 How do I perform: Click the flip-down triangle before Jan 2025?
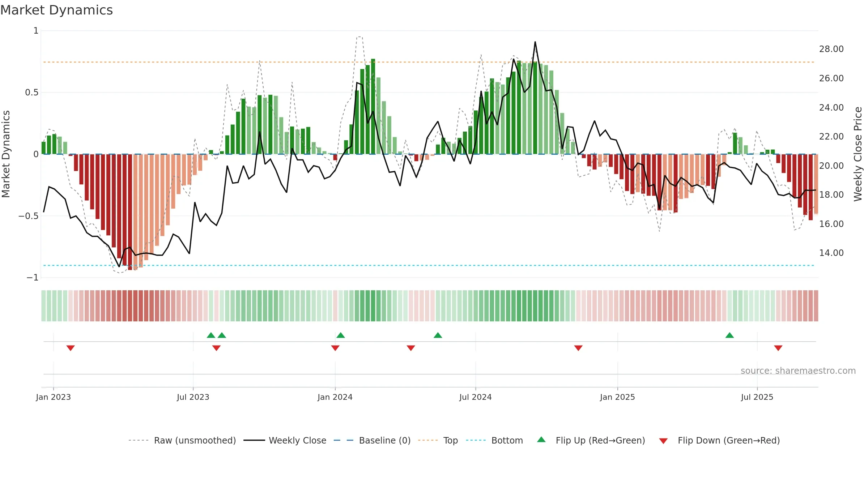click(578, 348)
